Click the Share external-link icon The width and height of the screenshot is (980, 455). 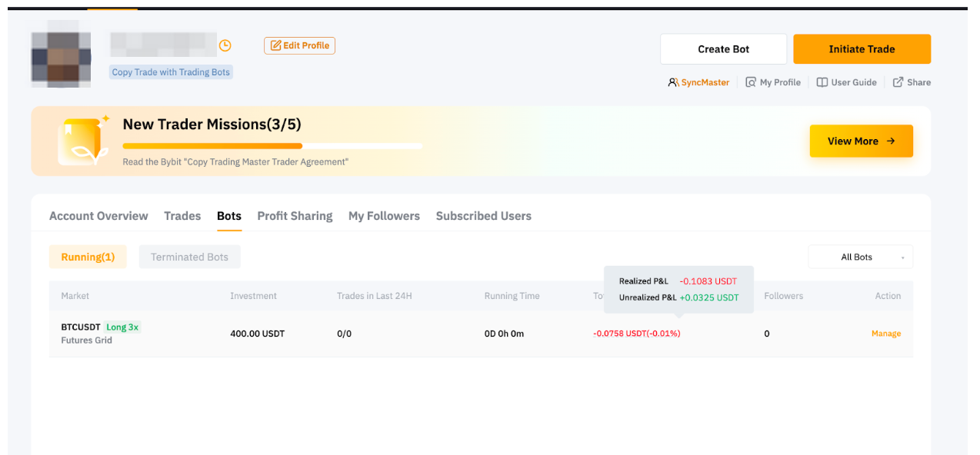tap(898, 82)
